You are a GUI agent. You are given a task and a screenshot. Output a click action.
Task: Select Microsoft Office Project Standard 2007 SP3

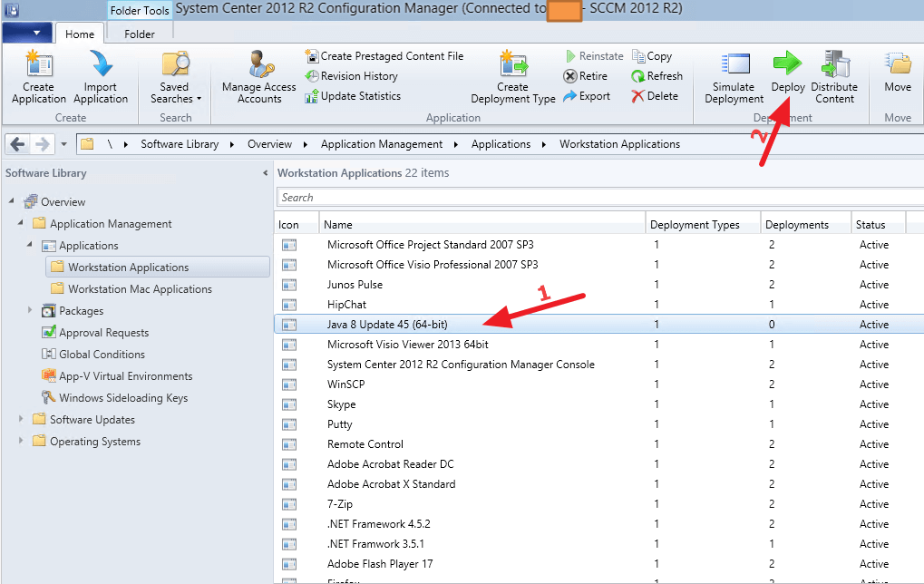[x=598, y=245]
